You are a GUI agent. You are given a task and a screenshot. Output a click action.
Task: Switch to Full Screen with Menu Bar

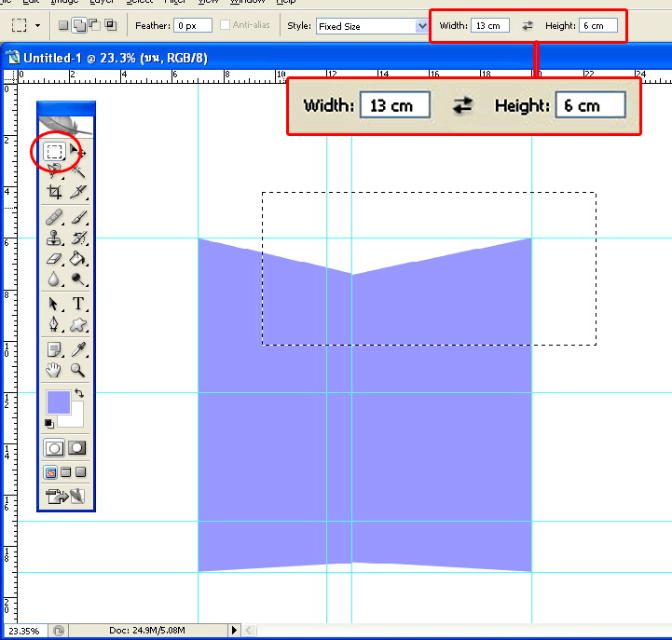65,472
